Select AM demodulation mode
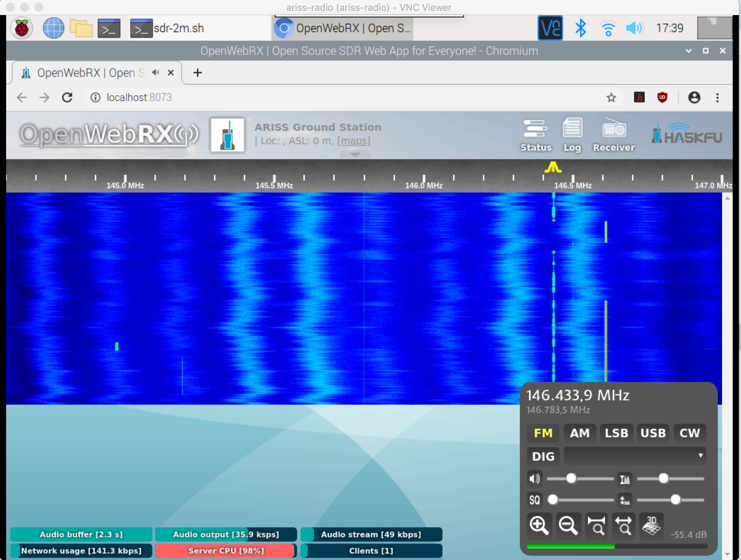741x560 pixels. [x=580, y=433]
